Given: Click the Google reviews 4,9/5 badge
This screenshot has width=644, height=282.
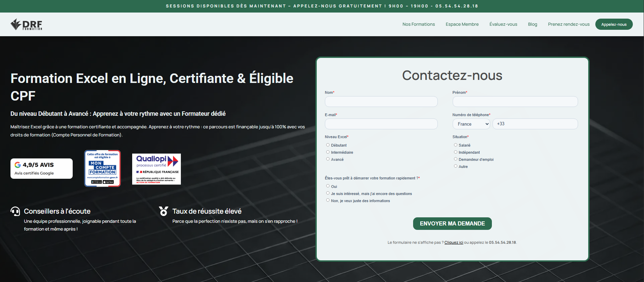Looking at the screenshot, I should point(42,169).
